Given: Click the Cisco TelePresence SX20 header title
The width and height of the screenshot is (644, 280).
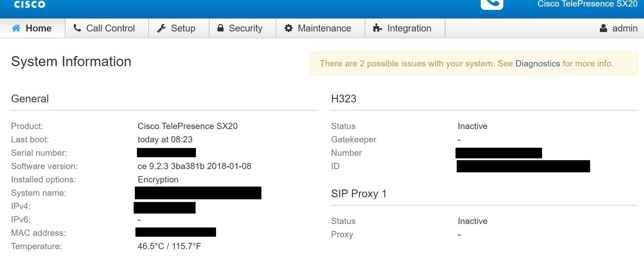Looking at the screenshot, I should click(x=590, y=4).
